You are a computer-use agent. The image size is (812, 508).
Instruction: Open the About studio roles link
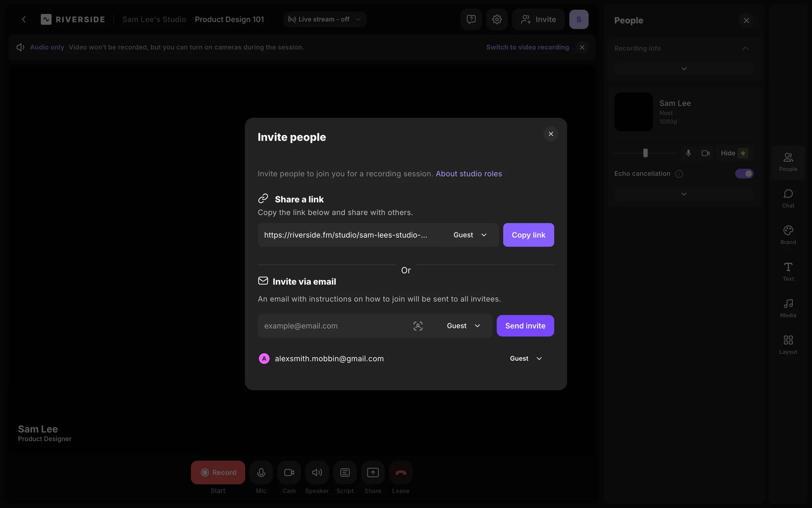[469, 174]
